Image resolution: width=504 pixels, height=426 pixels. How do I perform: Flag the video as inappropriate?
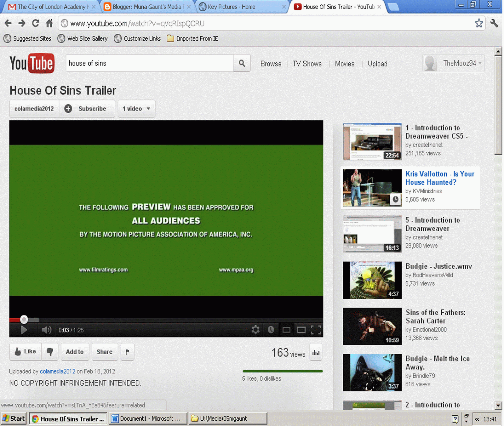[128, 352]
